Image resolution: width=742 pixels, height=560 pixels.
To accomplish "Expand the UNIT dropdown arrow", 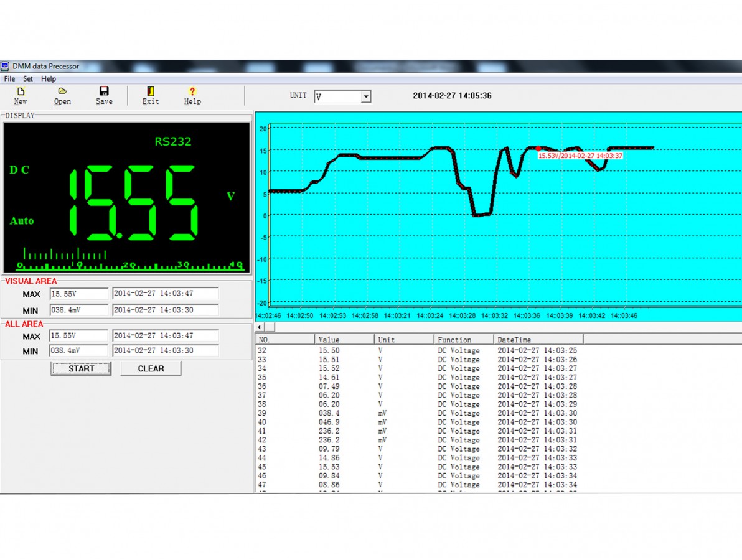I will (366, 96).
